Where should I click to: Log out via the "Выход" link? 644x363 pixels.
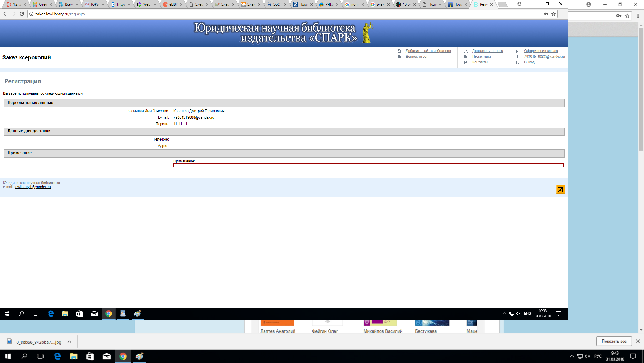(529, 62)
